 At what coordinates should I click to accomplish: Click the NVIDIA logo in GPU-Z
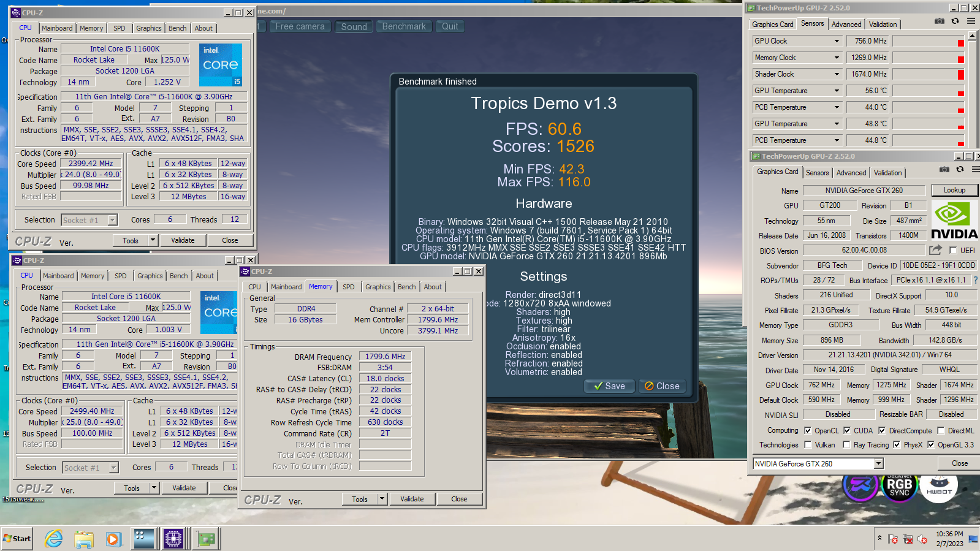pos(954,221)
